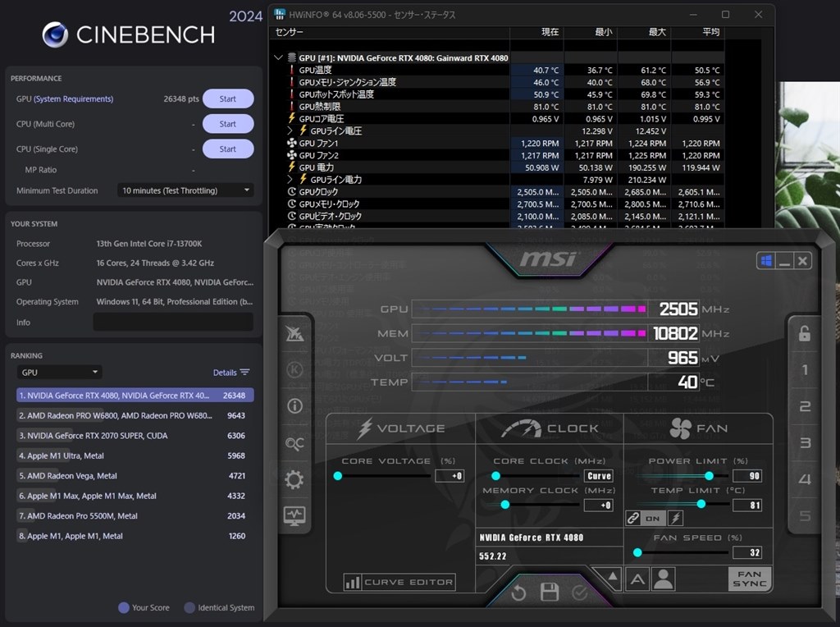Toggle the ON button under Temp Limit
840x627 pixels.
click(653, 518)
